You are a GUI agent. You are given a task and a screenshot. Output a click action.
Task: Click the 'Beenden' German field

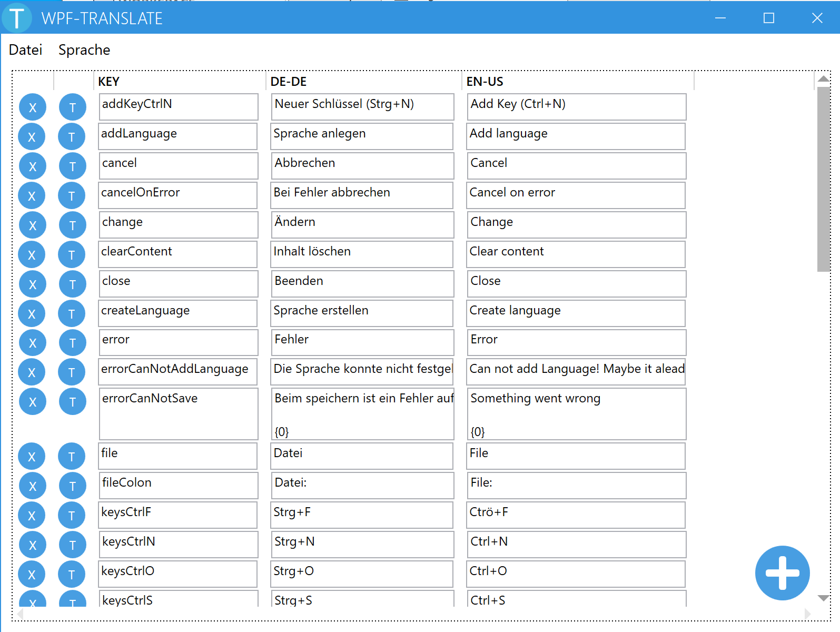click(363, 284)
